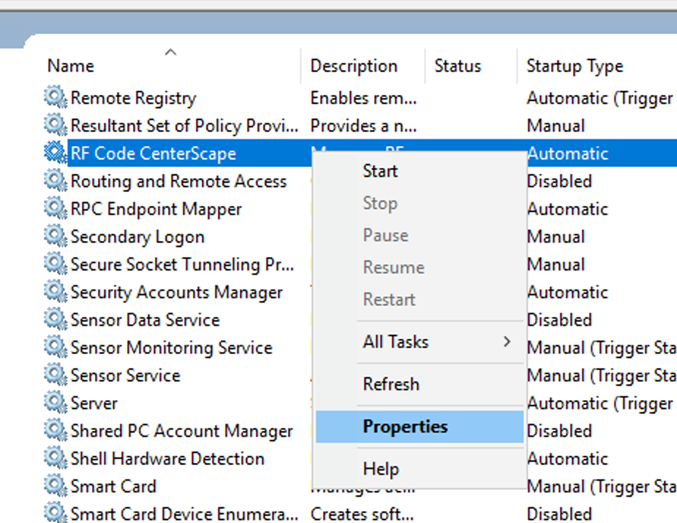
Task: Click the gear icon next to Server
Action: pyautogui.click(x=55, y=403)
